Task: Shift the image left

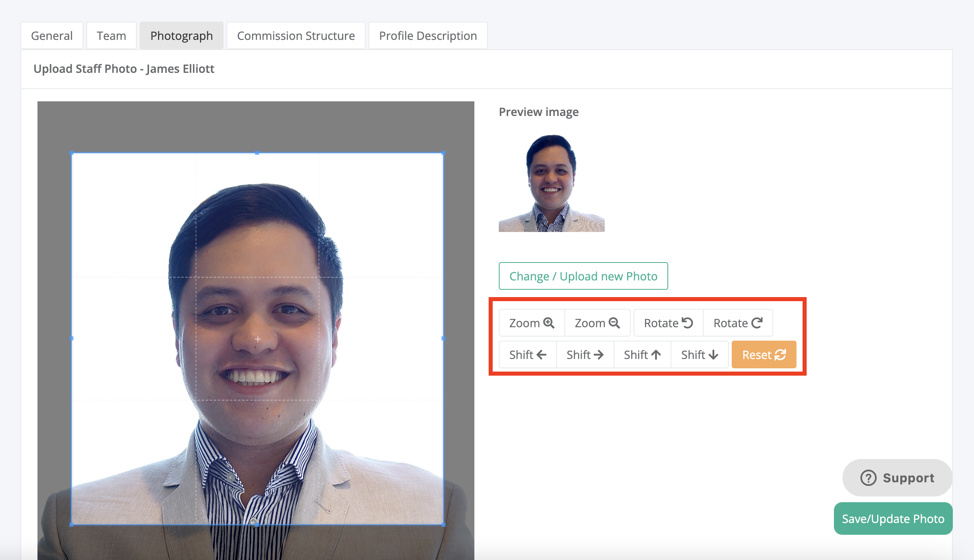Action: click(x=528, y=355)
